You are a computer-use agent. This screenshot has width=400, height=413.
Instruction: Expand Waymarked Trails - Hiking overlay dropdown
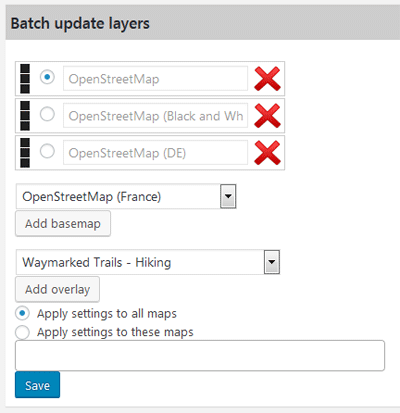pyautogui.click(x=148, y=262)
